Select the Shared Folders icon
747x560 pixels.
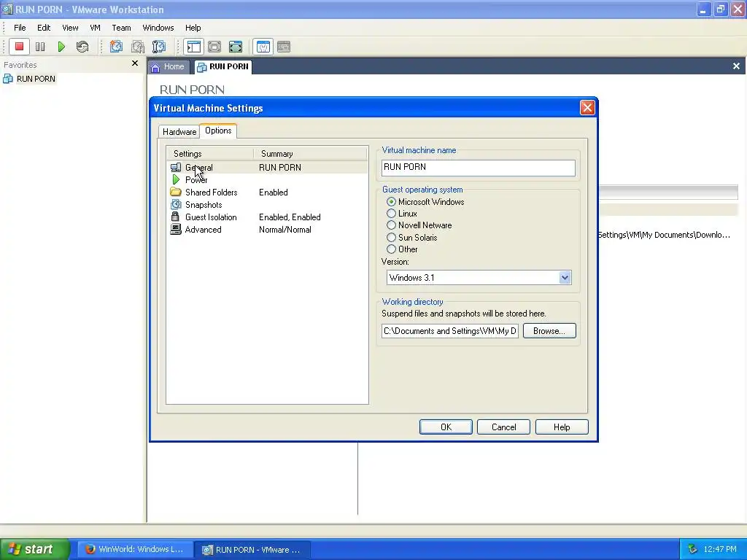[176, 192]
